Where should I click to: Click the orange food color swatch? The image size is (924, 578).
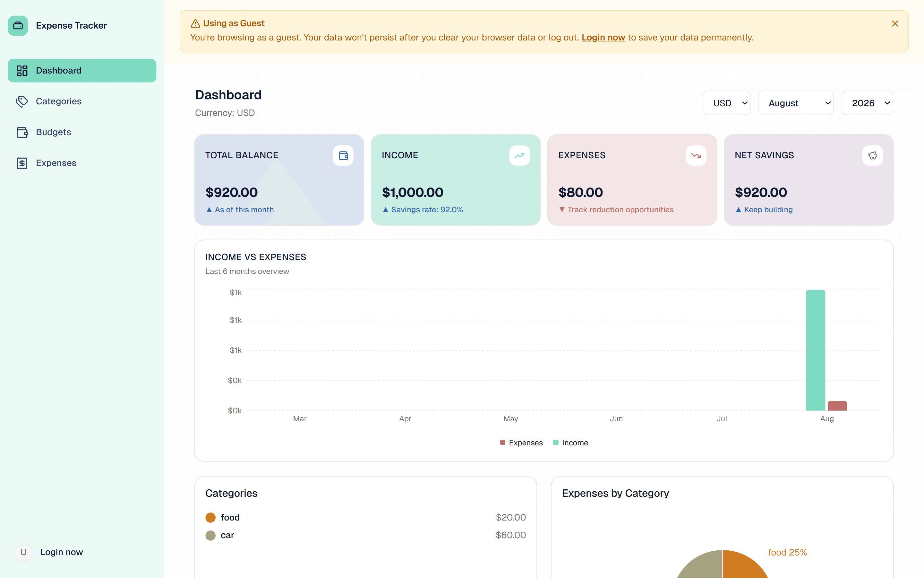pyautogui.click(x=210, y=518)
